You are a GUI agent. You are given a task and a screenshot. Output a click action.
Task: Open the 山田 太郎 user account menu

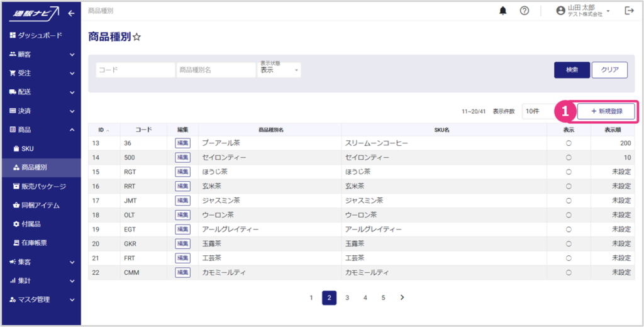coord(583,11)
